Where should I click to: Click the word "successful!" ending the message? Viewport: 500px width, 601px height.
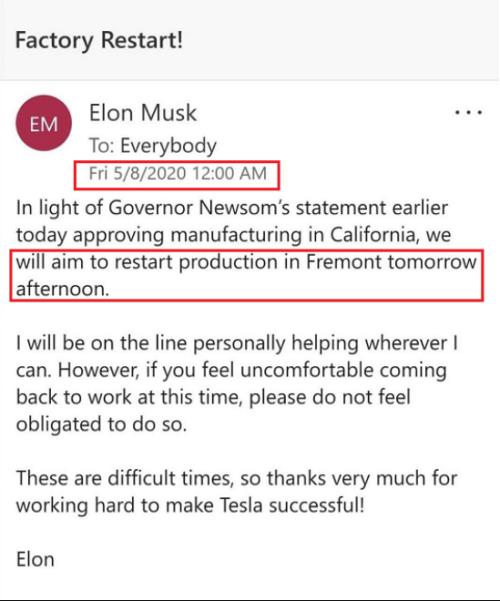tap(316, 506)
